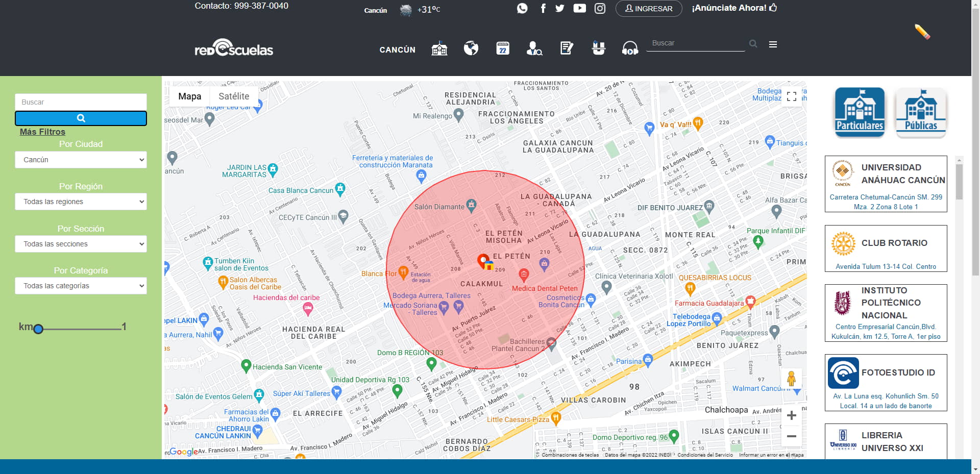Select the Mapa view tab

[x=189, y=96]
